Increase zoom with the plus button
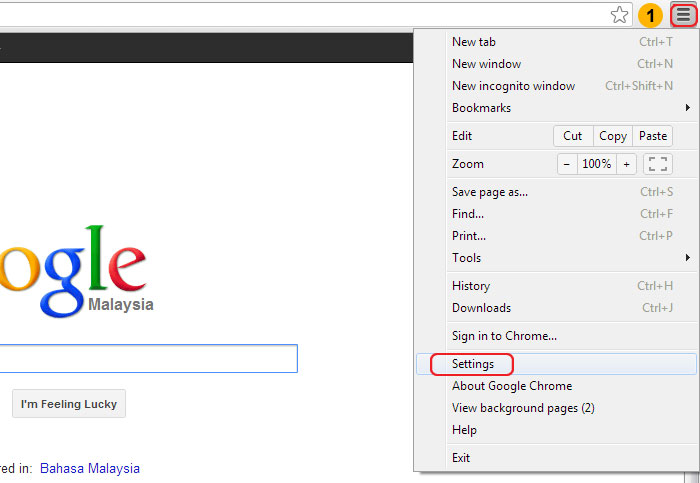 tap(626, 164)
